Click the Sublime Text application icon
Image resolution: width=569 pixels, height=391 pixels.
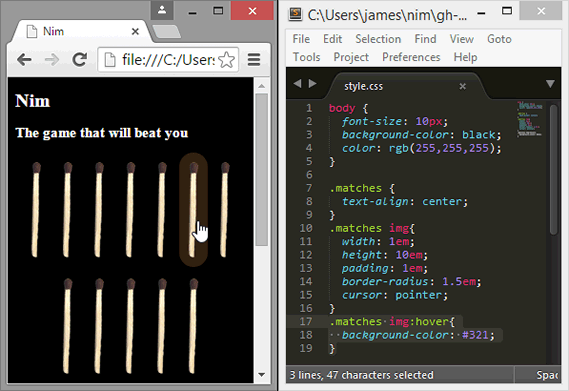click(295, 14)
